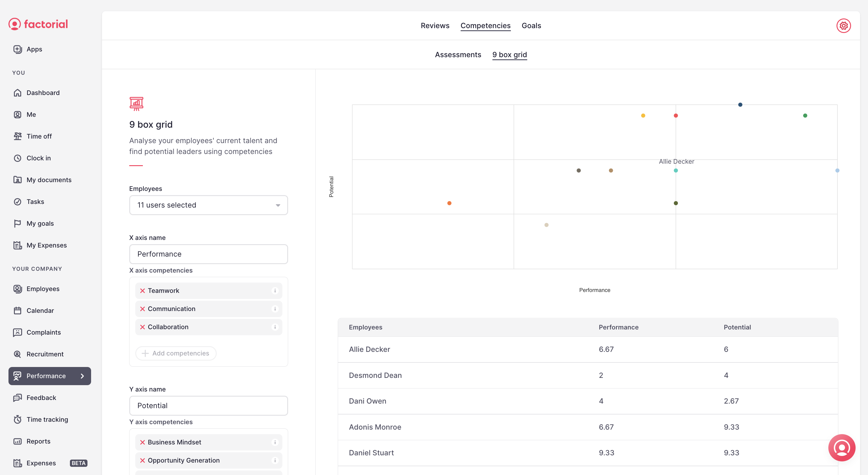This screenshot has height=475, width=868.
Task: Click the Apps icon in sidebar
Action: click(x=17, y=49)
